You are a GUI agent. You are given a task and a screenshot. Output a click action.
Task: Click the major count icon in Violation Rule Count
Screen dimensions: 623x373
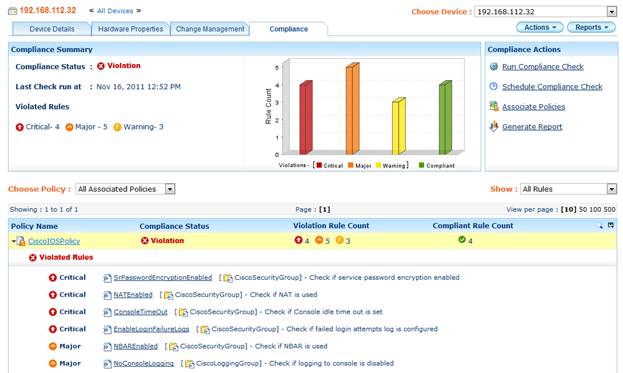[319, 240]
